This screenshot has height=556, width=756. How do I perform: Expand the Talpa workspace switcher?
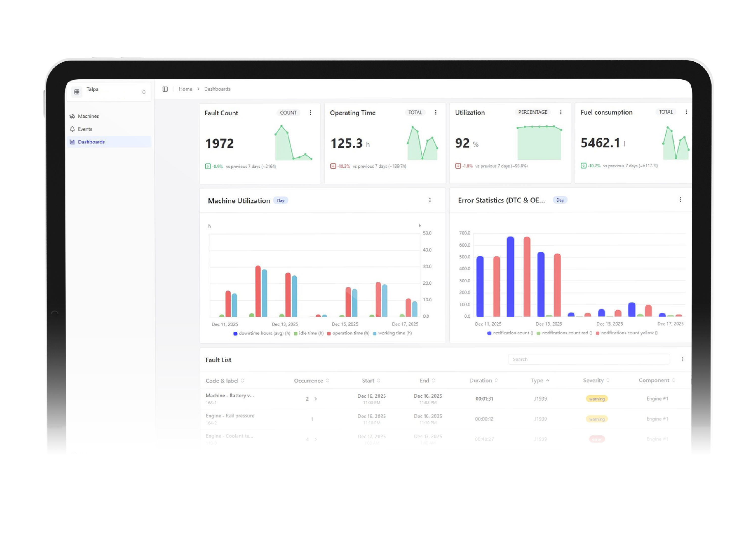[143, 92]
